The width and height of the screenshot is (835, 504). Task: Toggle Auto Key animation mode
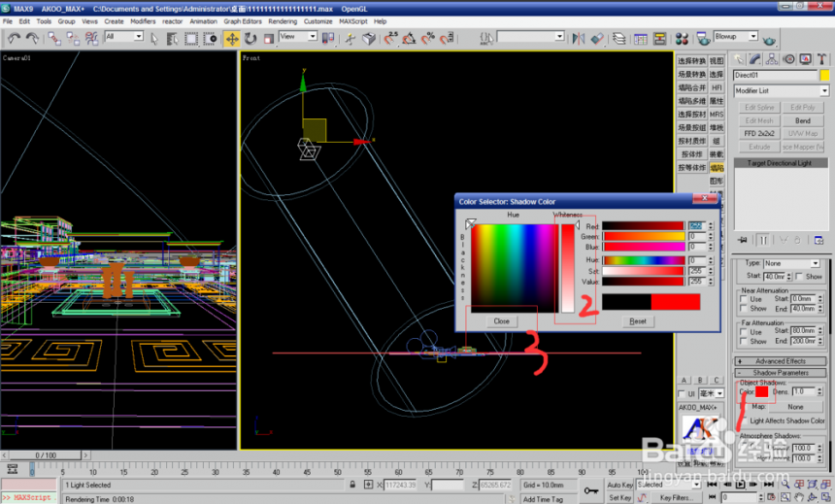(x=619, y=485)
